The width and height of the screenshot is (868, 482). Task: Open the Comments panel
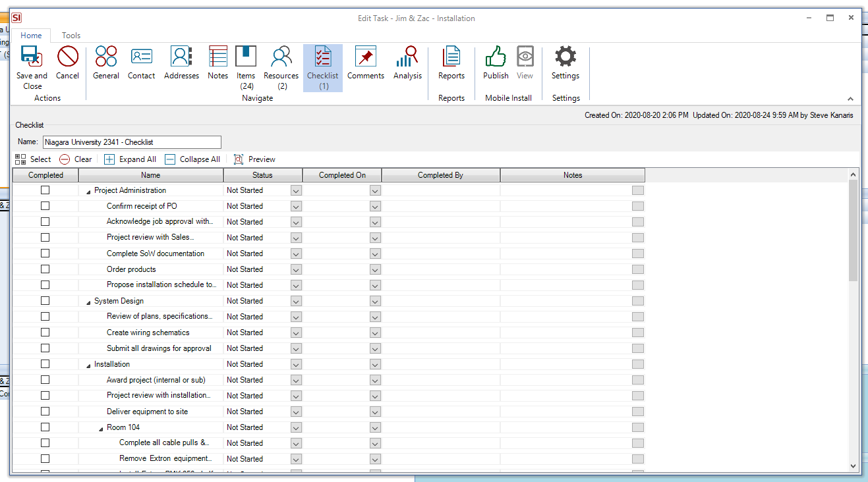pos(365,63)
